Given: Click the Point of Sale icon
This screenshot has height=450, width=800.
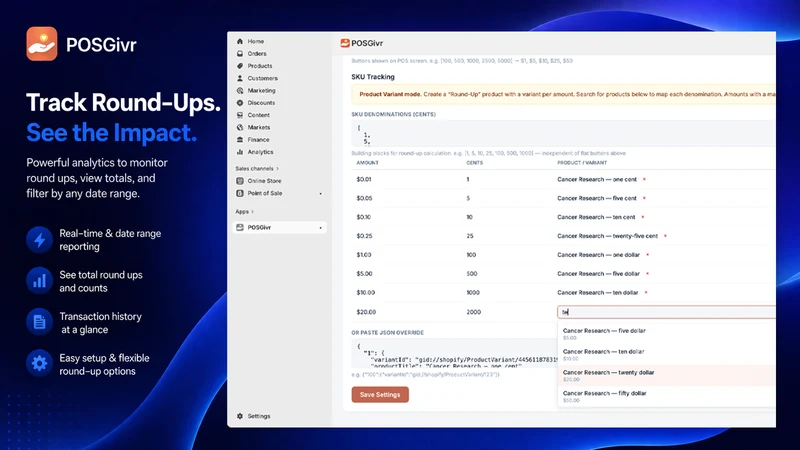Looking at the screenshot, I should [x=240, y=193].
